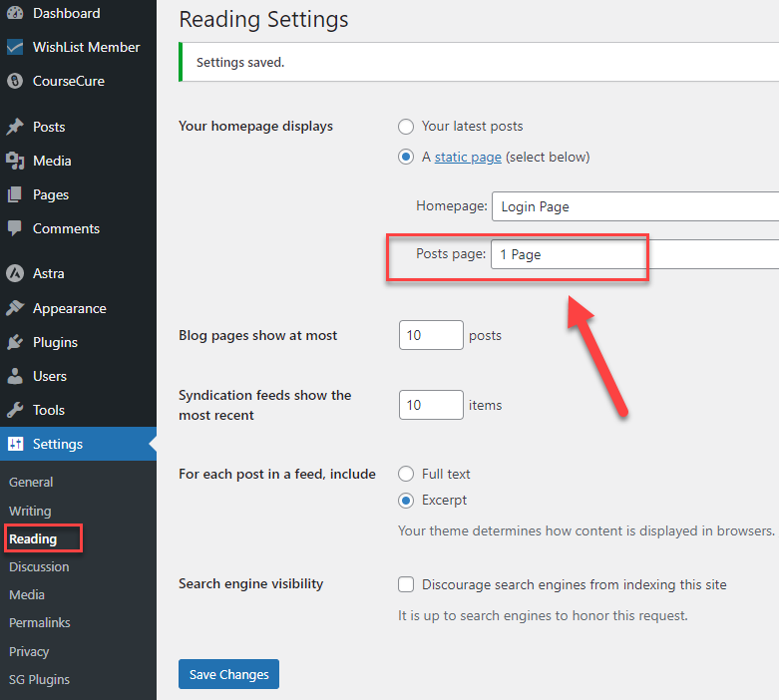
Task: Open the Posts page dropdown
Action: coord(635,254)
